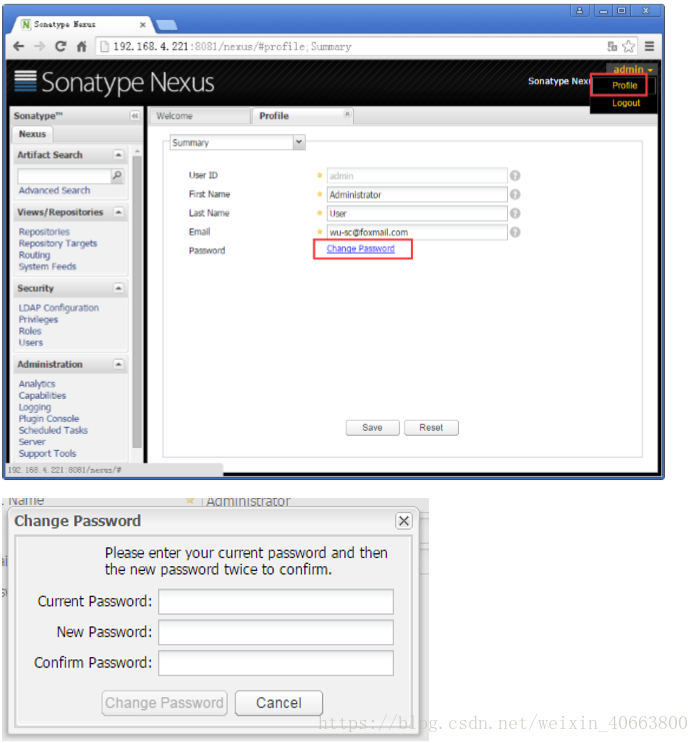Image resolution: width=699 pixels, height=743 pixels.
Task: Click the Current Password field
Action: [276, 601]
